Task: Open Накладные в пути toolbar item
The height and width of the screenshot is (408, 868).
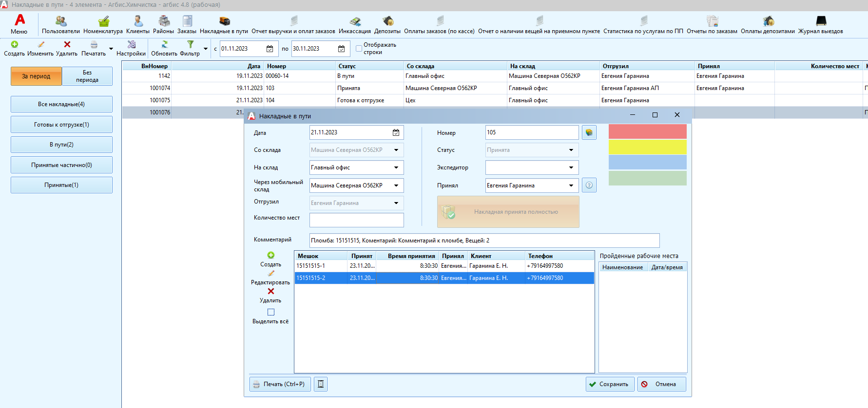Action: 224,24
